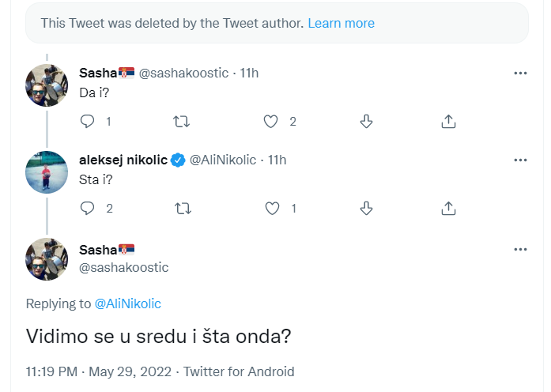Open more options for "Sta i?" tweet

tap(520, 160)
